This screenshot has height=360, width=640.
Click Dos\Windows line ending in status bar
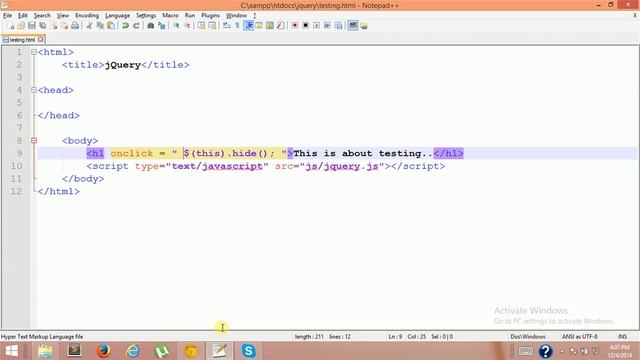point(528,337)
